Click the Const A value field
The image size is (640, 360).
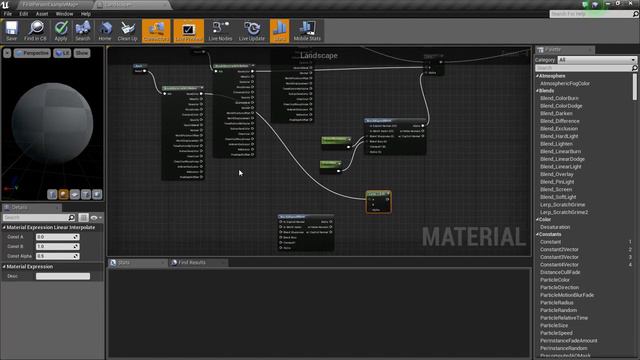[x=58, y=237]
